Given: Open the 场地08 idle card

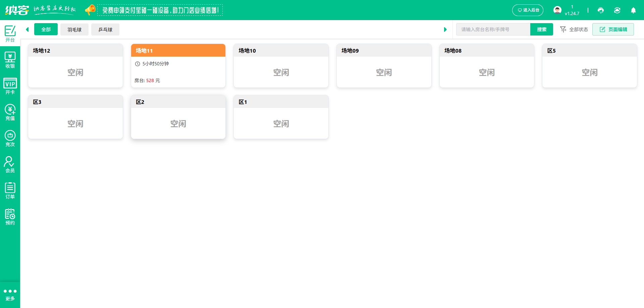Looking at the screenshot, I should click(487, 66).
